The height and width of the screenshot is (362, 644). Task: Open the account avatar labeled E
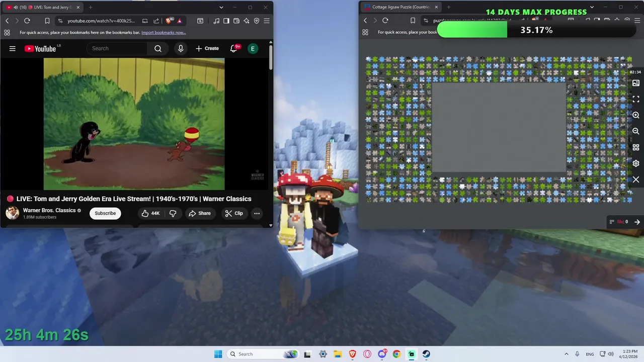[253, 48]
